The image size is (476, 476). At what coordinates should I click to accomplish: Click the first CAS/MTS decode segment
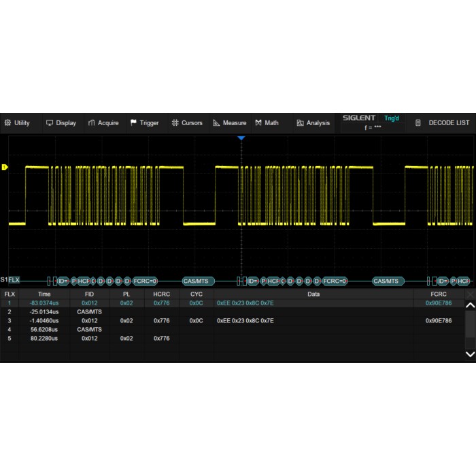pyautogui.click(x=198, y=281)
